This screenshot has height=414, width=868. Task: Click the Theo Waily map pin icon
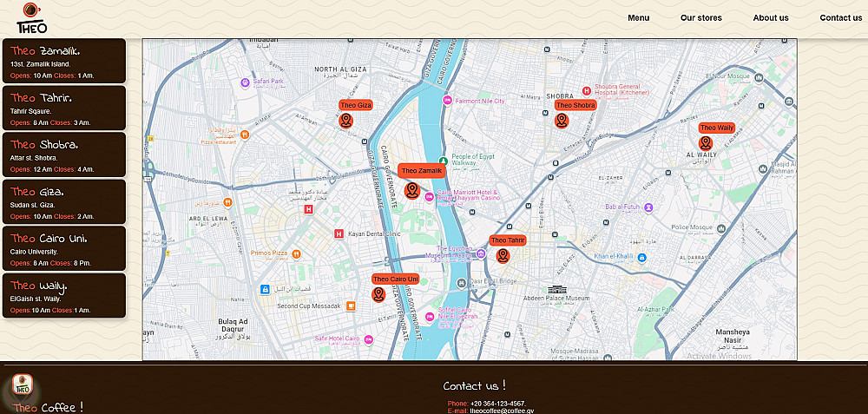(705, 143)
